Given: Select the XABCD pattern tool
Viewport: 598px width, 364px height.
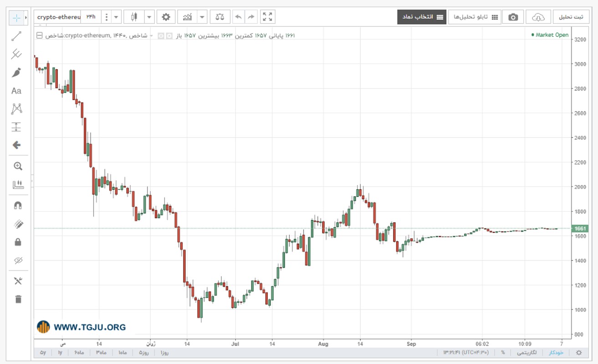Looking at the screenshot, I should click(16, 109).
